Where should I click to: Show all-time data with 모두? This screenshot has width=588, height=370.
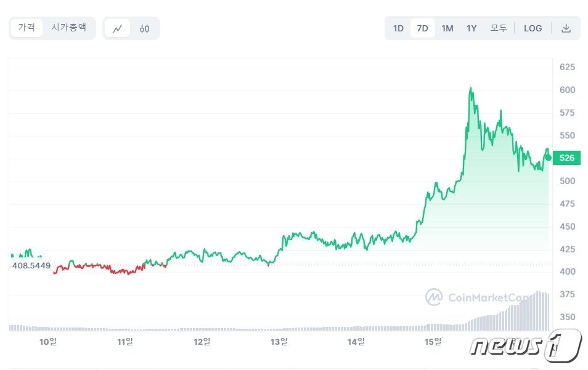[x=498, y=28]
